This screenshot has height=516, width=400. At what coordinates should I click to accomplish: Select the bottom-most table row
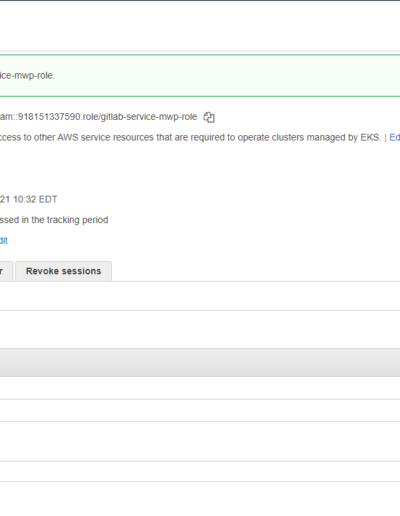(200, 471)
